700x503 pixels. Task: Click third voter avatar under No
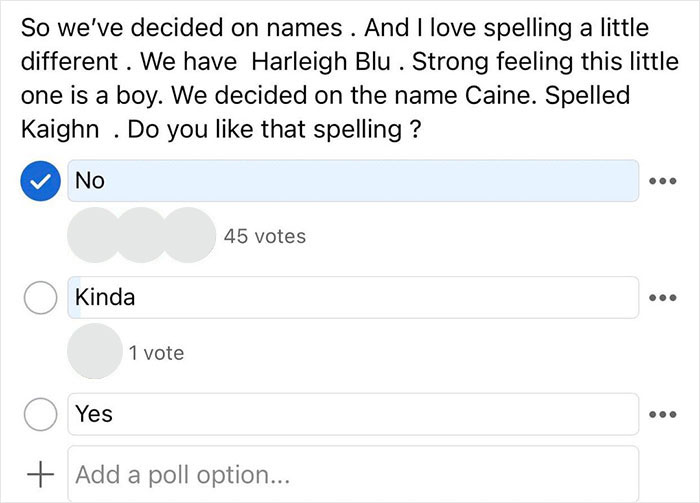point(186,237)
